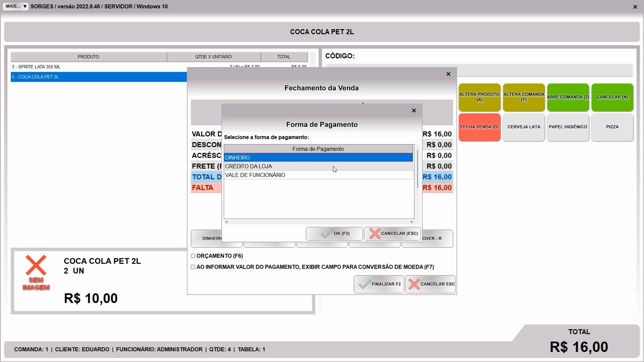Click the Altera Produto (A) button
The image size is (644, 362).
pyautogui.click(x=479, y=97)
